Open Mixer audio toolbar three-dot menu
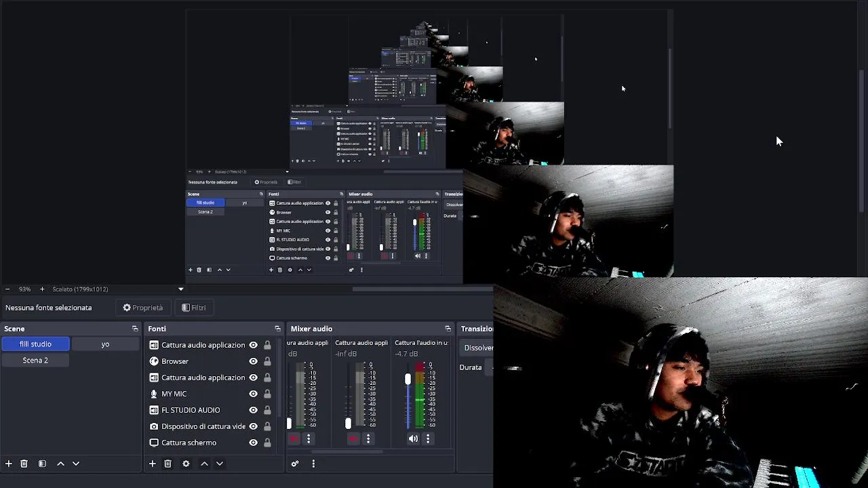The width and height of the screenshot is (868, 488). (313, 464)
